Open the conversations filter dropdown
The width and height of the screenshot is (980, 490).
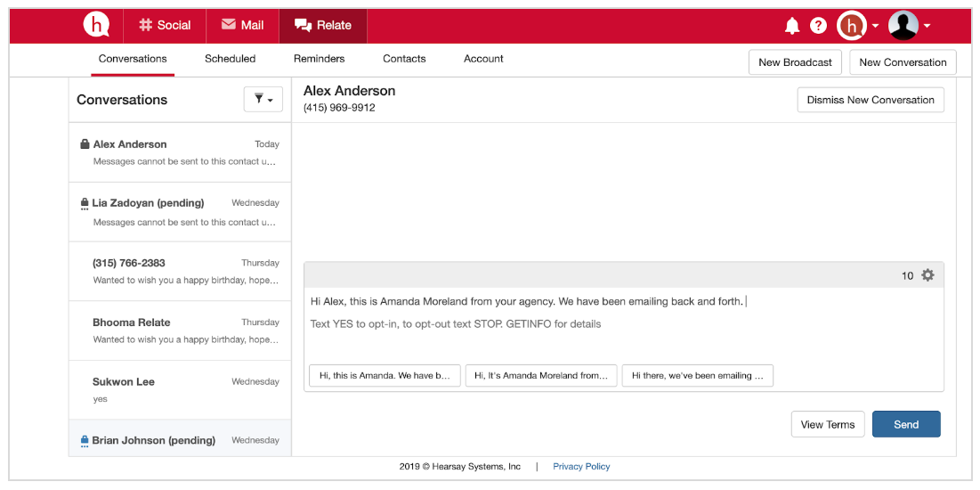263,100
